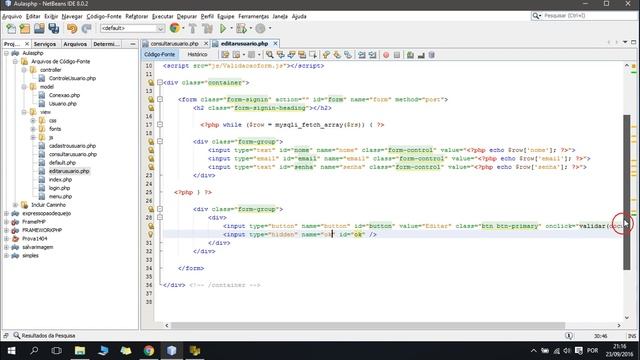
Task: Click the Open Project toolbar icon
Action: pos(39,29)
